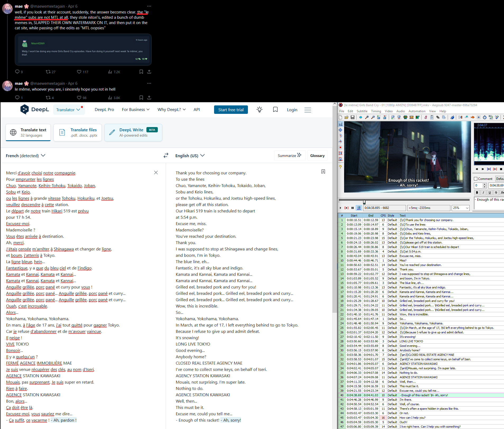Click the Glossary button in DeepL
Viewport: 504px width, 429px height.
[317, 156]
